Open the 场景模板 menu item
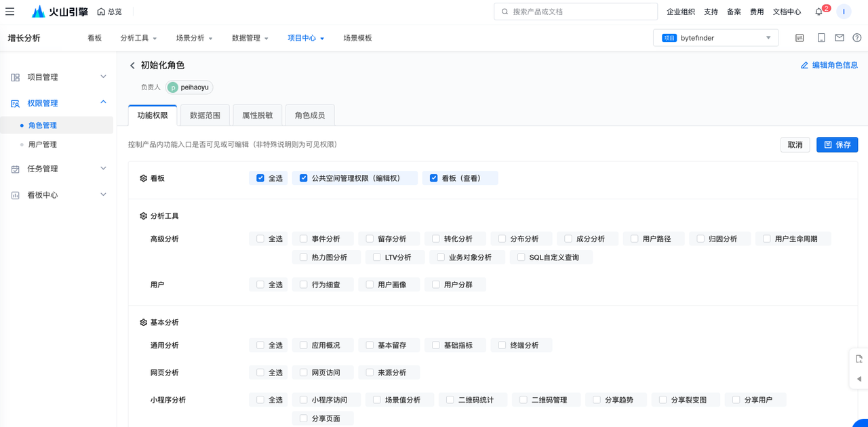 pos(357,38)
